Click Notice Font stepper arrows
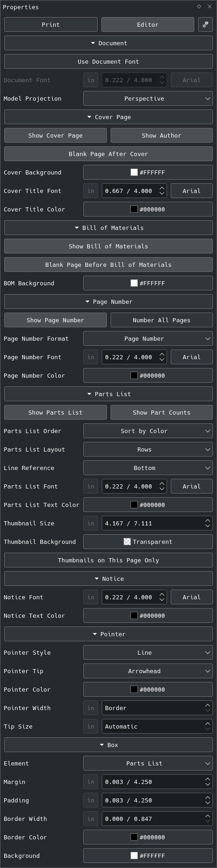The image size is (217, 868). coord(162,597)
